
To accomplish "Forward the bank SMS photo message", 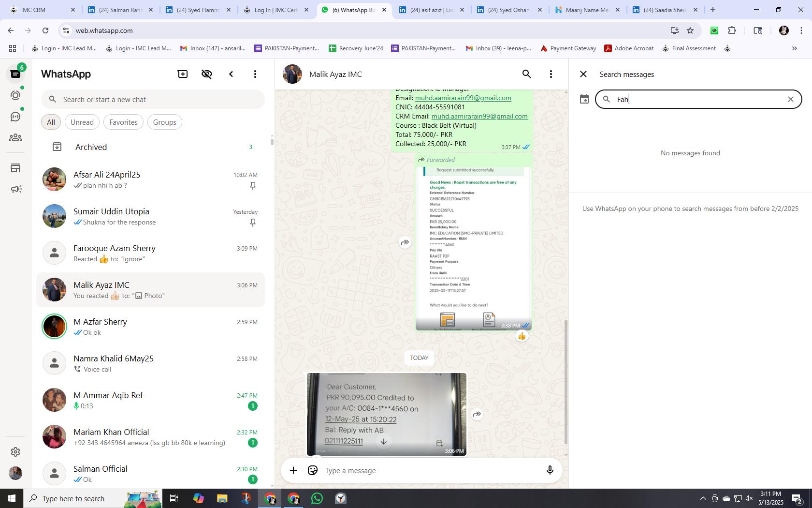I will click(477, 414).
